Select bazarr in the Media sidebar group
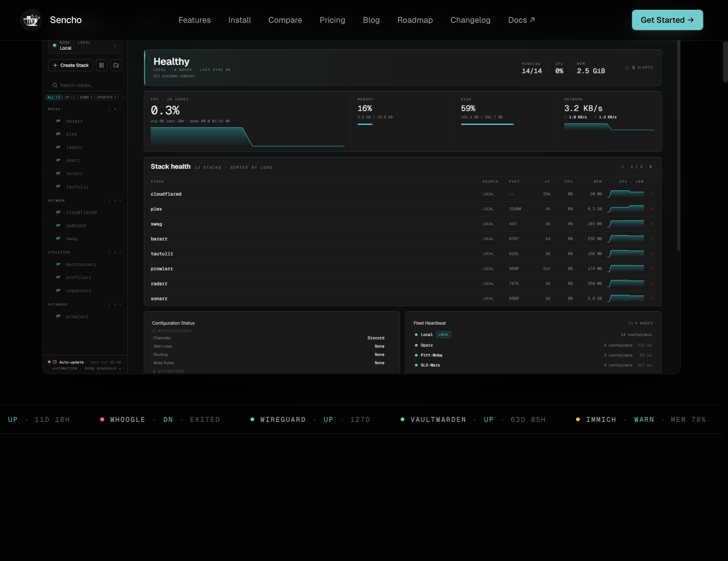The width and height of the screenshot is (728, 561). point(74,121)
